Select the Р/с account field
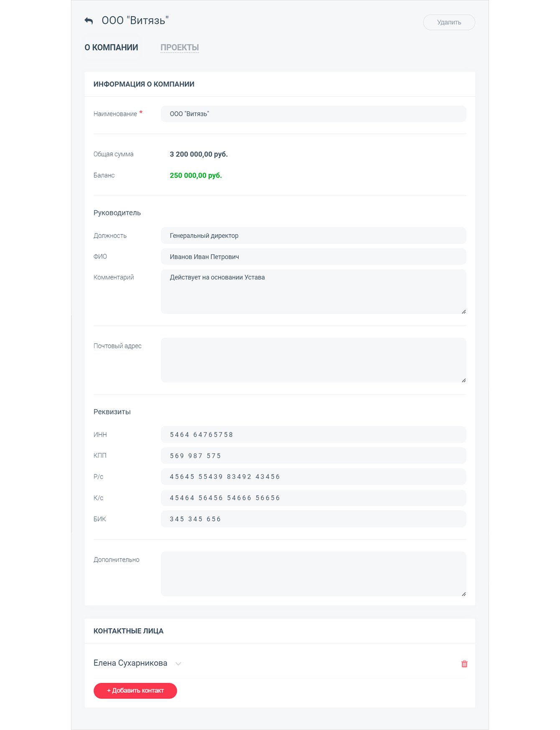560x730 pixels. click(x=313, y=477)
